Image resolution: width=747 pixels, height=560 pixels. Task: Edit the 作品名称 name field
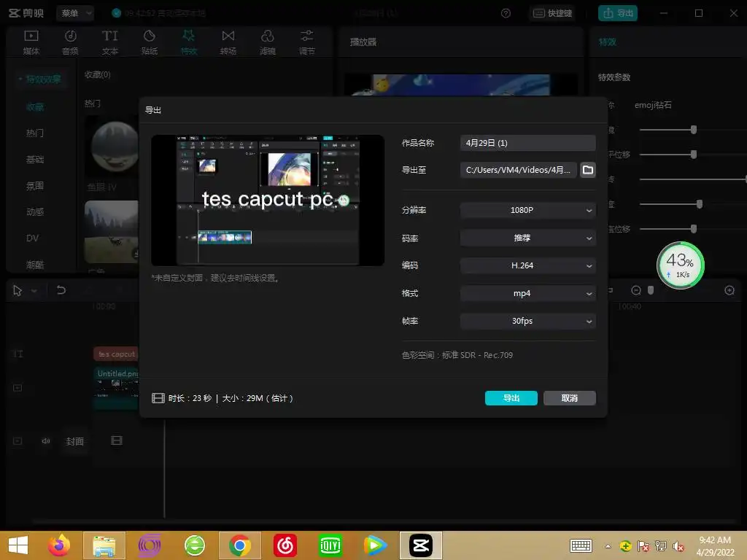[x=528, y=143]
